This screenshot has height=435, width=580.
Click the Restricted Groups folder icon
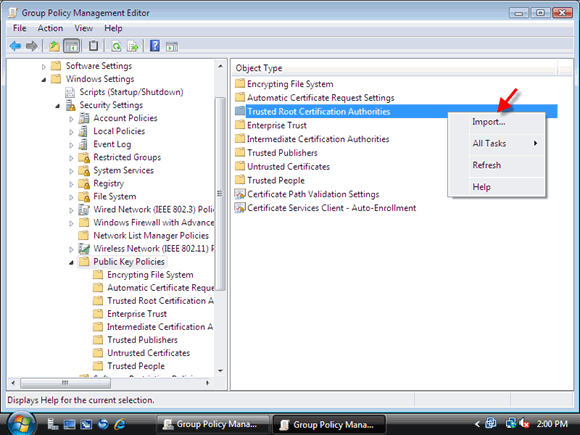(84, 158)
